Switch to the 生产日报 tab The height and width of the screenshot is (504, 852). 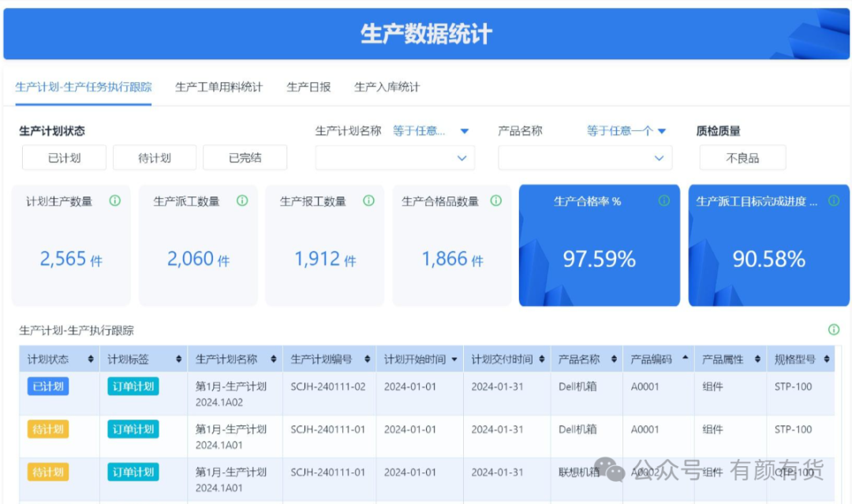tap(308, 87)
